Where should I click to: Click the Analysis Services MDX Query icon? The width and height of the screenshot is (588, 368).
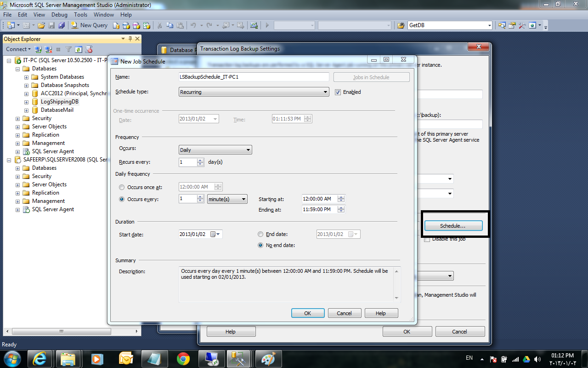pyautogui.click(x=126, y=25)
